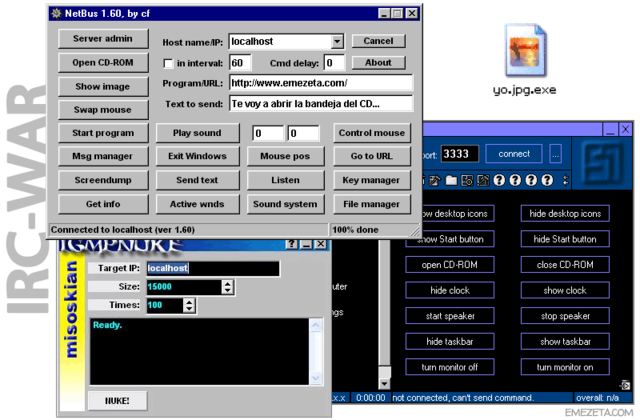The image size is (640, 420).
Task: Click the About button in NetBus
Action: coord(378,63)
